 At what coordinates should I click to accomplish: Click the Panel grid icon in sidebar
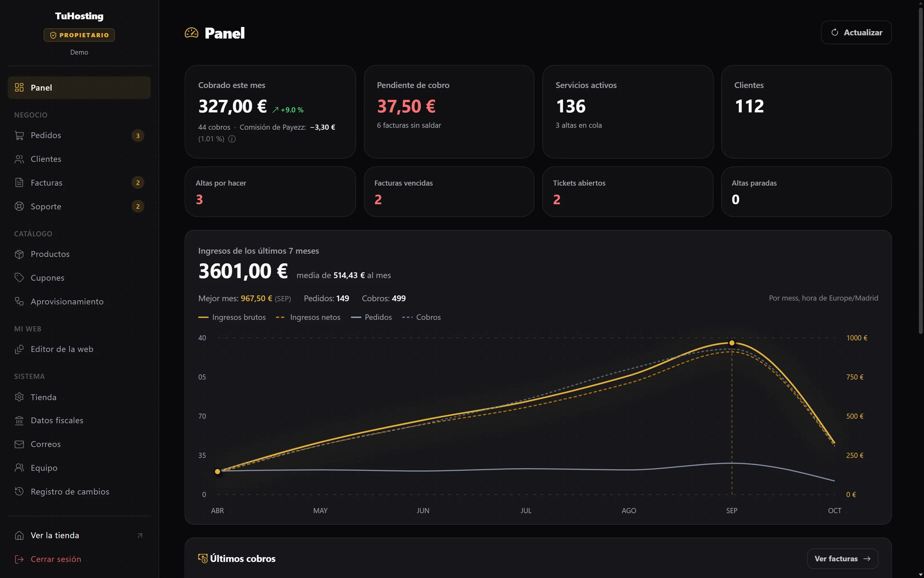(x=19, y=88)
